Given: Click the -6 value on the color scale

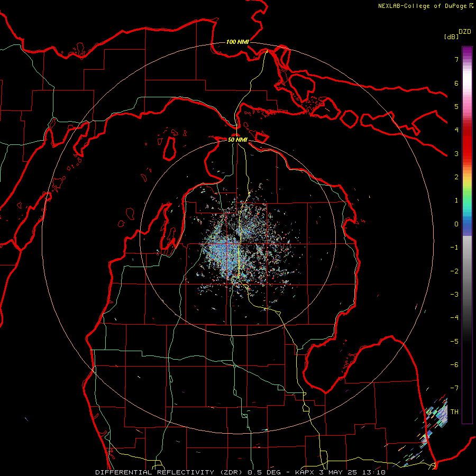Looking at the screenshot, I should [x=454, y=364].
